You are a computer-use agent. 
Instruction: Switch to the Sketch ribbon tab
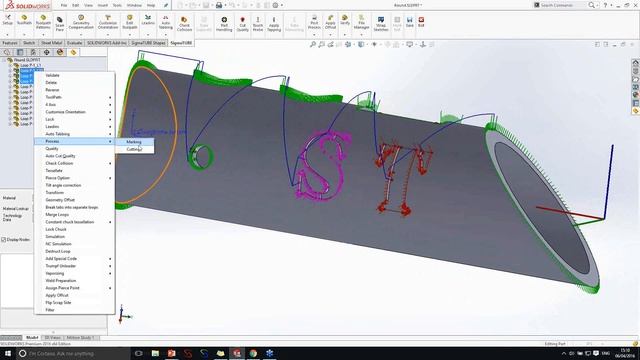(29, 43)
